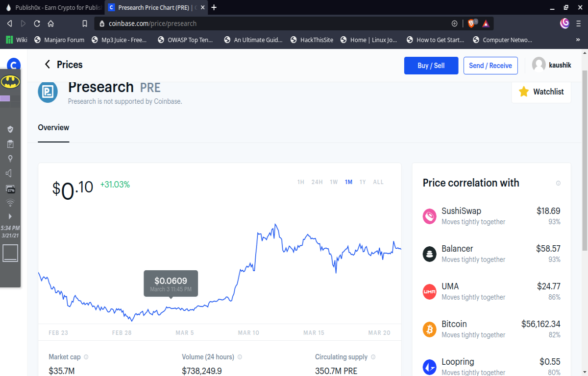This screenshot has height=376, width=588.
Task: Click the Buy / Sell button
Action: 431,66
